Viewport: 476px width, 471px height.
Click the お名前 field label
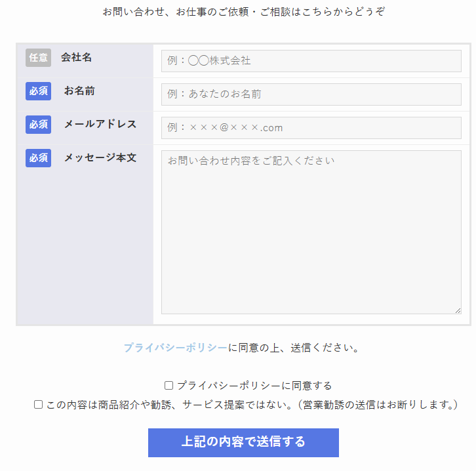pyautogui.click(x=79, y=91)
